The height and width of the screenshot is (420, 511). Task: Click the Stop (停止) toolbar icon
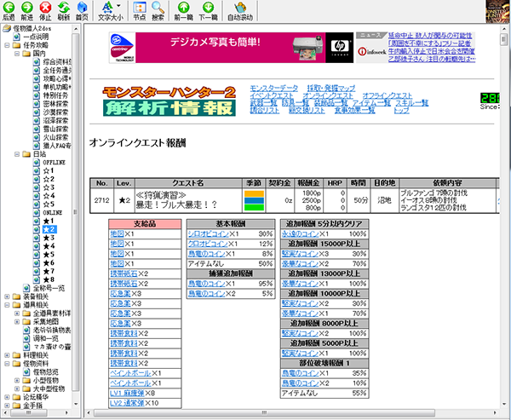coord(45,7)
